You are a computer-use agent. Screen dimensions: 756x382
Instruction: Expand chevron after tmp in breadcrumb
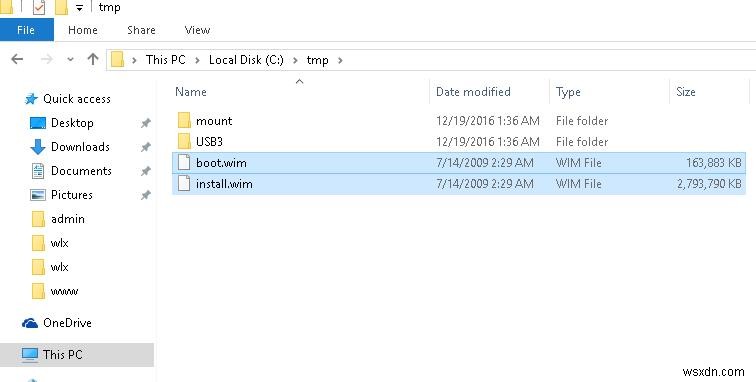(340, 60)
